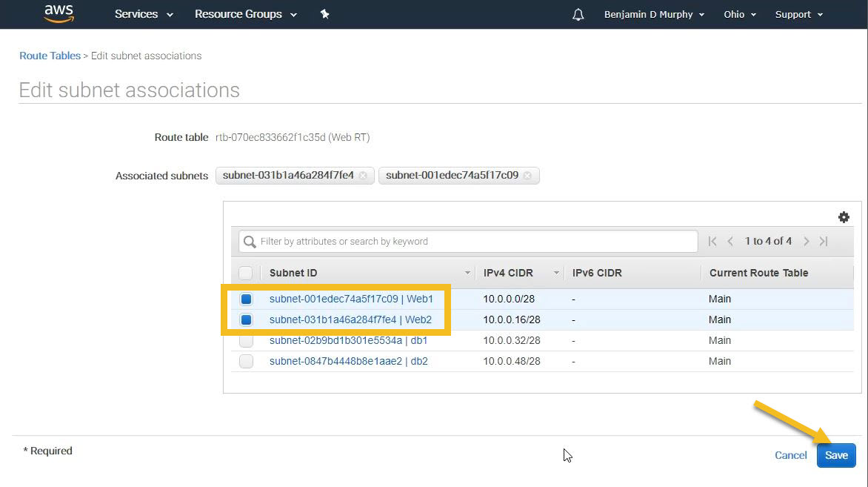
Task: Click the route table ID rtb-070ec833662f1c35d text
Action: (x=270, y=137)
